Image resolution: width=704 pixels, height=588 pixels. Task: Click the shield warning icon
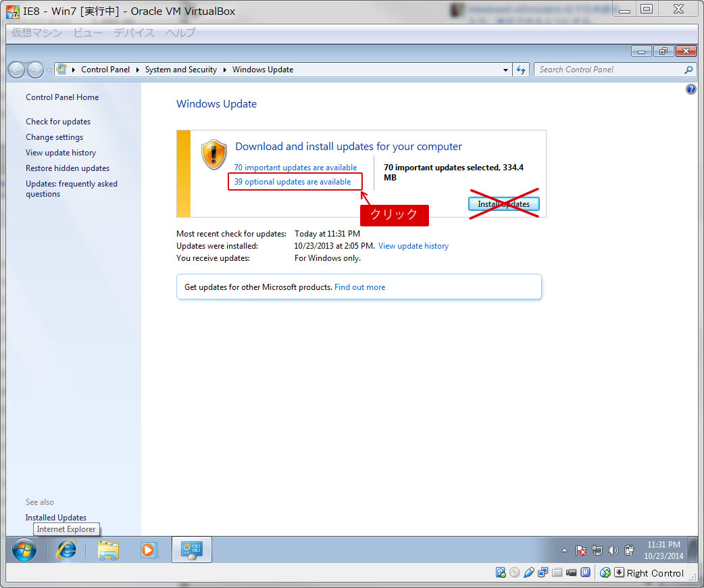[x=213, y=154]
